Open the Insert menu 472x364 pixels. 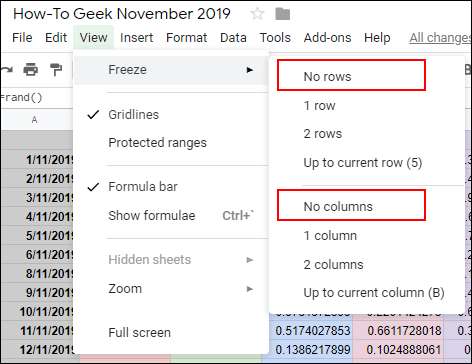tap(137, 38)
